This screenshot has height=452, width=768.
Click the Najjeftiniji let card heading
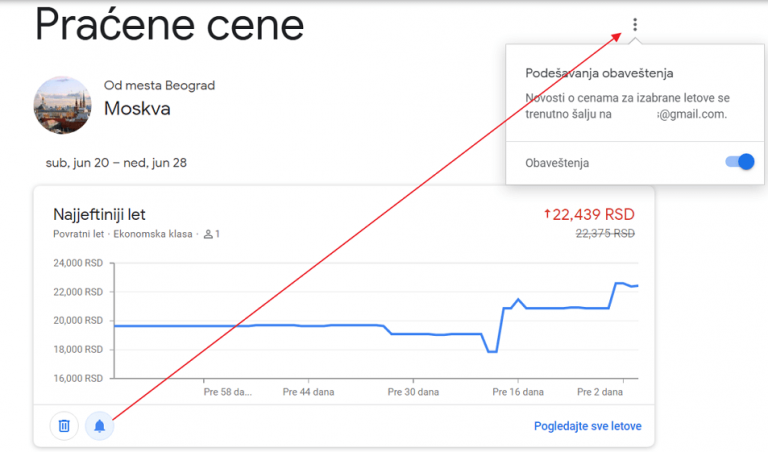[x=99, y=214]
